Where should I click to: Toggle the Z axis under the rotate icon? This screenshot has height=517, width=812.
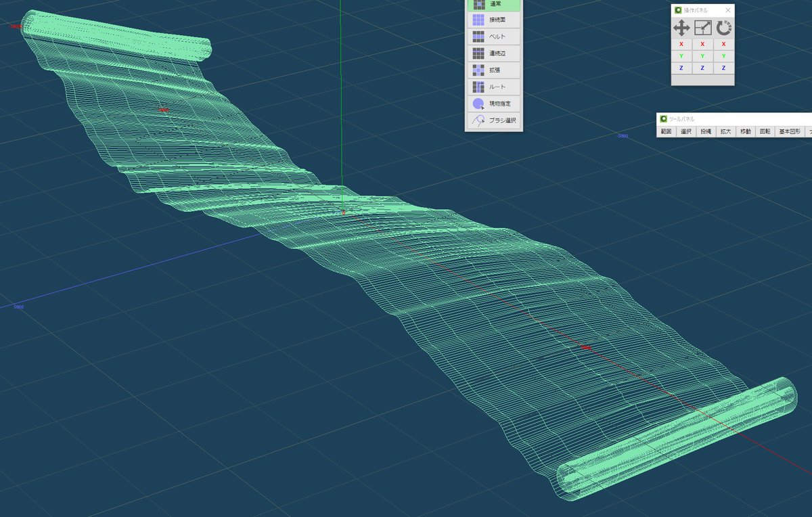pos(724,68)
